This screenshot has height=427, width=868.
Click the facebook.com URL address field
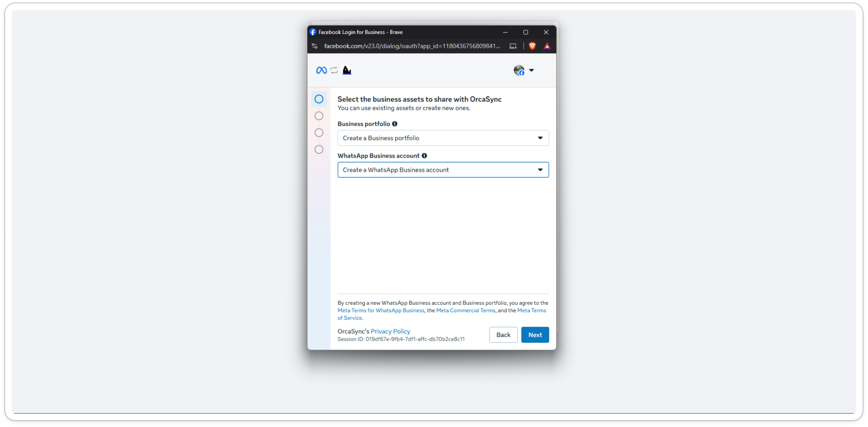pyautogui.click(x=412, y=46)
